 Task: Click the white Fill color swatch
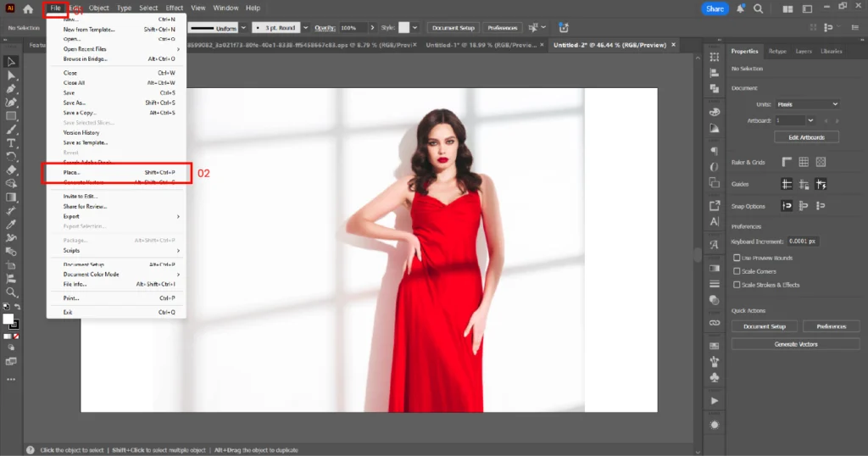pos(8,320)
